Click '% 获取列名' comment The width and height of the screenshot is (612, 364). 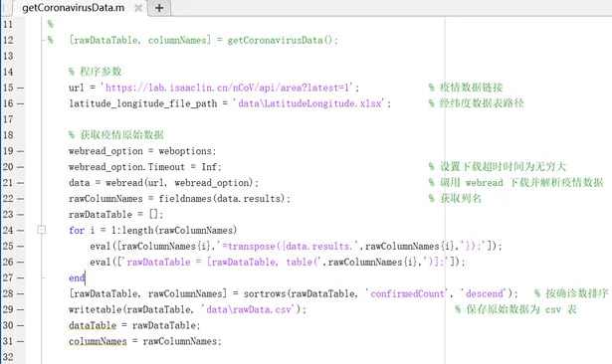tap(455, 198)
